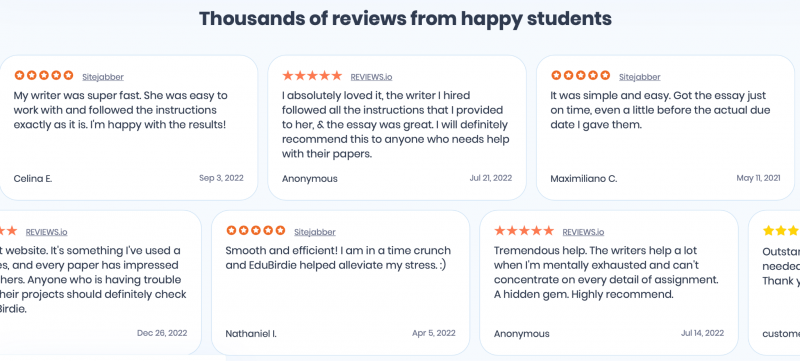
Task: Open the Sitejabber link on Maximiliano C.'s review
Action: [x=640, y=77]
